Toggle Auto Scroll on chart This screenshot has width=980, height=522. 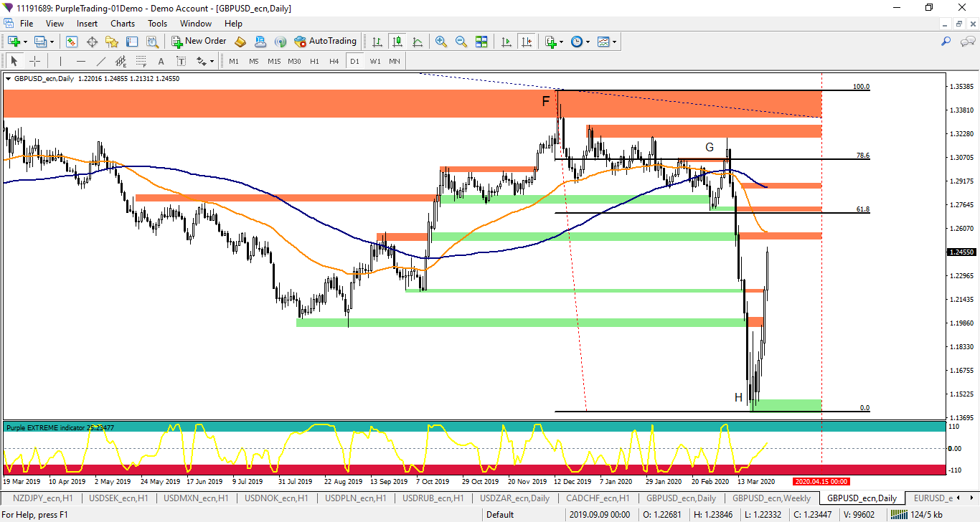click(507, 42)
